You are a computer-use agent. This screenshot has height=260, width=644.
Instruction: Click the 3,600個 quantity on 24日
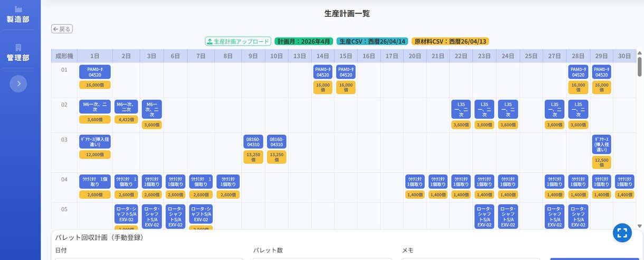tap(508, 125)
